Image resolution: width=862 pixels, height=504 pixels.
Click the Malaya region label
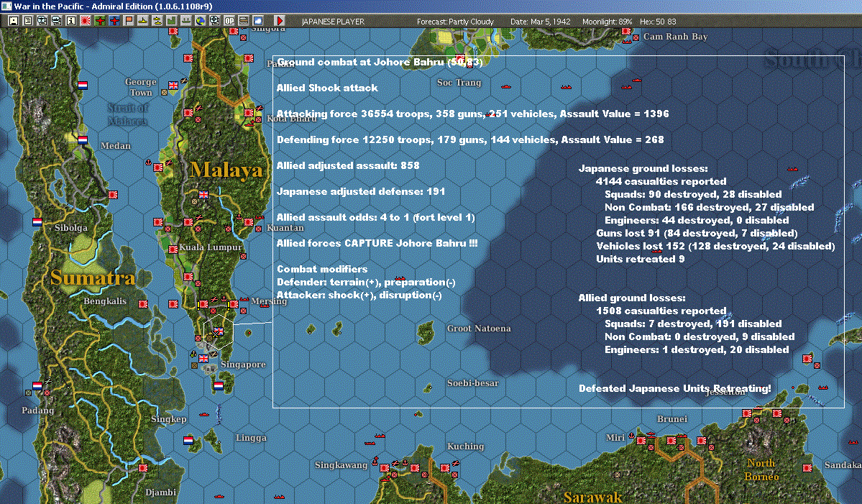(x=226, y=170)
